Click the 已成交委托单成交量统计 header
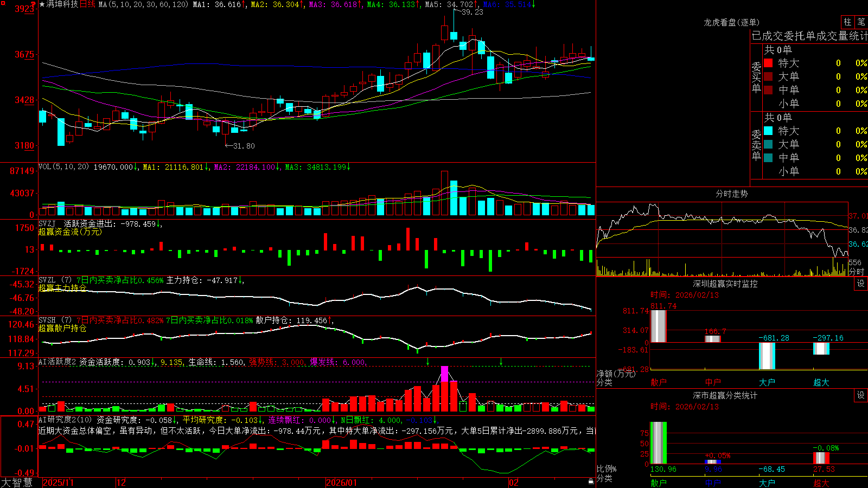Screen dimensions: 868x488 pos(809,36)
